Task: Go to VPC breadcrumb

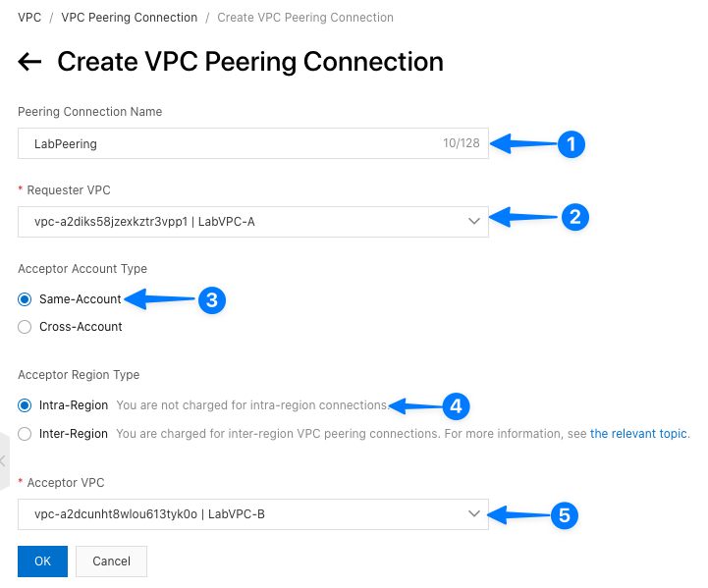Action: point(29,18)
